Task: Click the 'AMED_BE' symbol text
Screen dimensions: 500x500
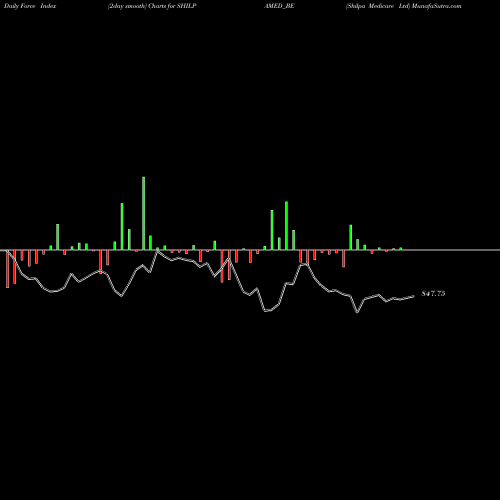Action: click(279, 6)
